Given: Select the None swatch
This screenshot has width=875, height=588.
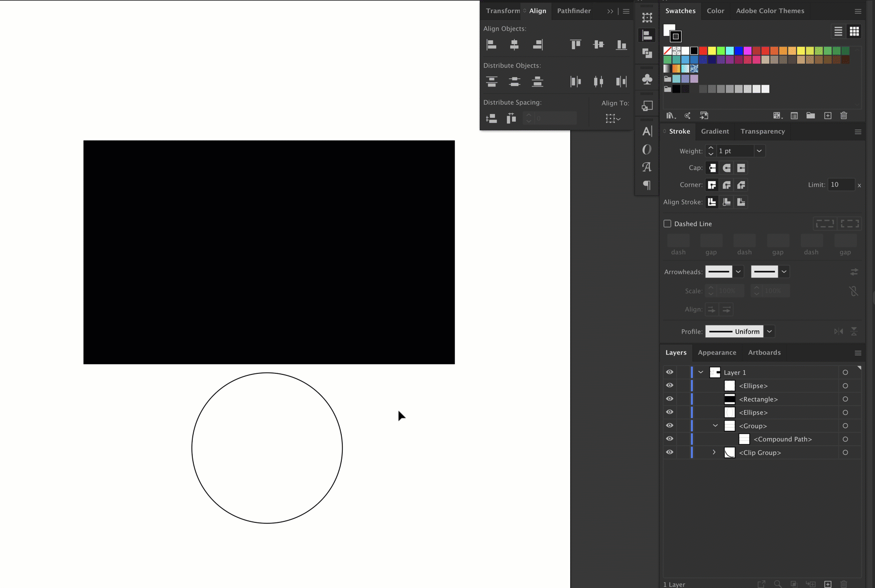Looking at the screenshot, I should click(667, 50).
